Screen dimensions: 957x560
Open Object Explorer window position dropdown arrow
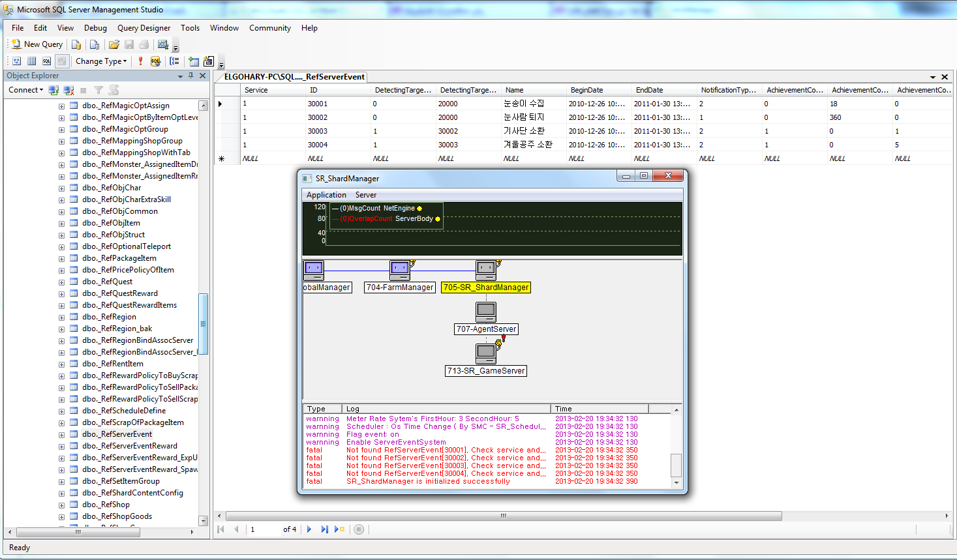click(x=181, y=76)
